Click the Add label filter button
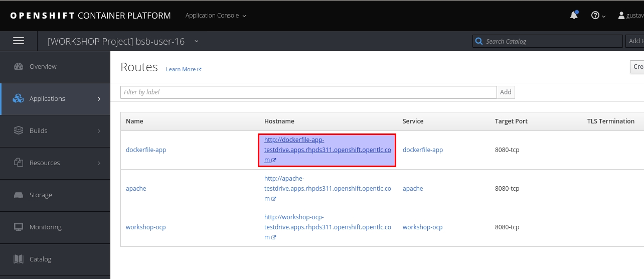 pos(506,92)
